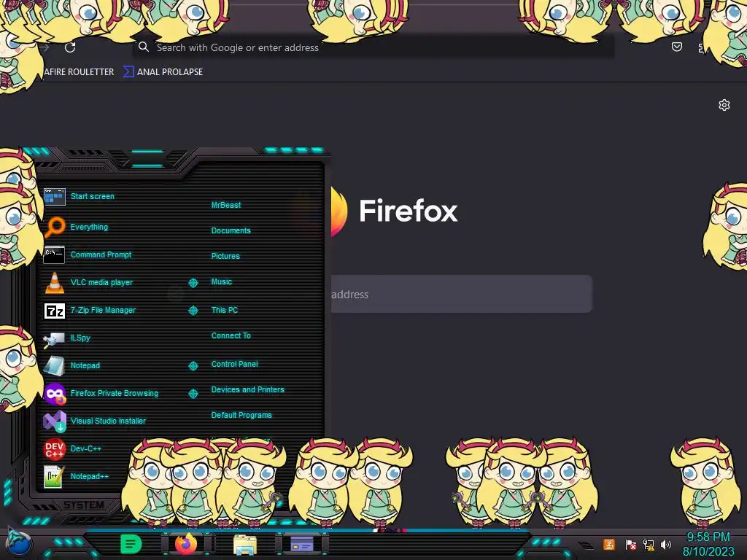Viewport: 747px width, 560px height.
Task: Click the volume speaker icon in tray
Action: (x=666, y=544)
